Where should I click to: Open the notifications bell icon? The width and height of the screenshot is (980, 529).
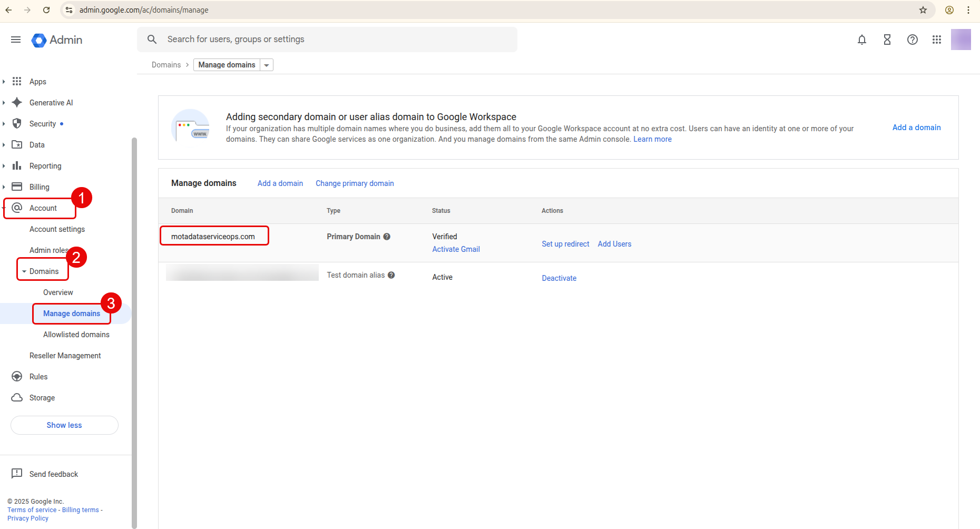(862, 40)
